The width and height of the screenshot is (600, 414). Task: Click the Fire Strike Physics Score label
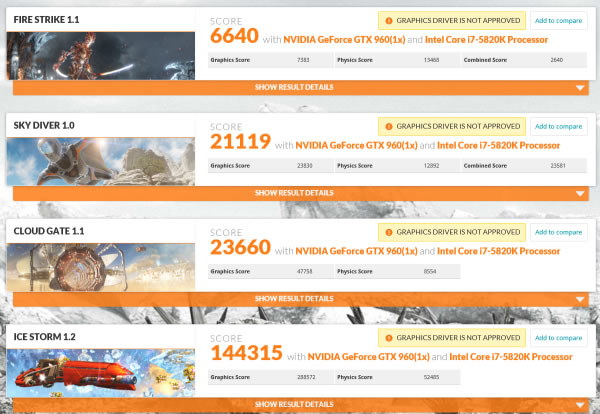[355, 60]
